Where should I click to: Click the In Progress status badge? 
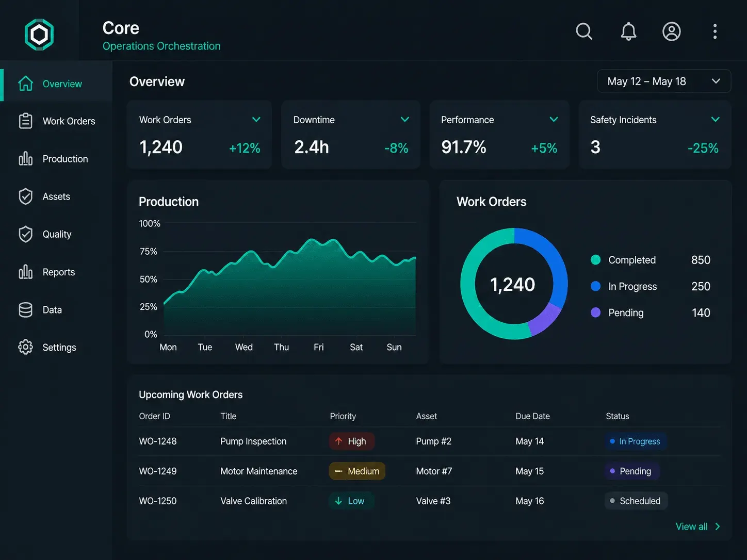click(x=635, y=441)
